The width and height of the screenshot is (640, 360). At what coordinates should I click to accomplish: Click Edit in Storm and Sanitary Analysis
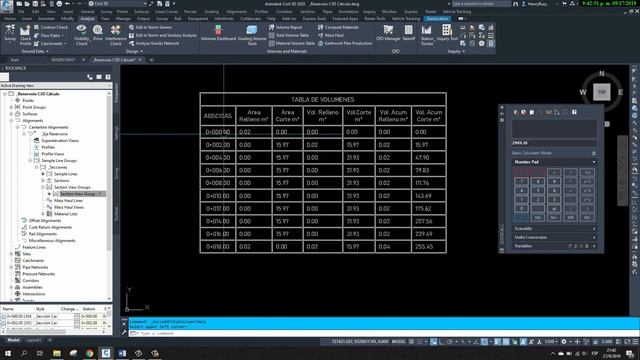[x=163, y=36]
